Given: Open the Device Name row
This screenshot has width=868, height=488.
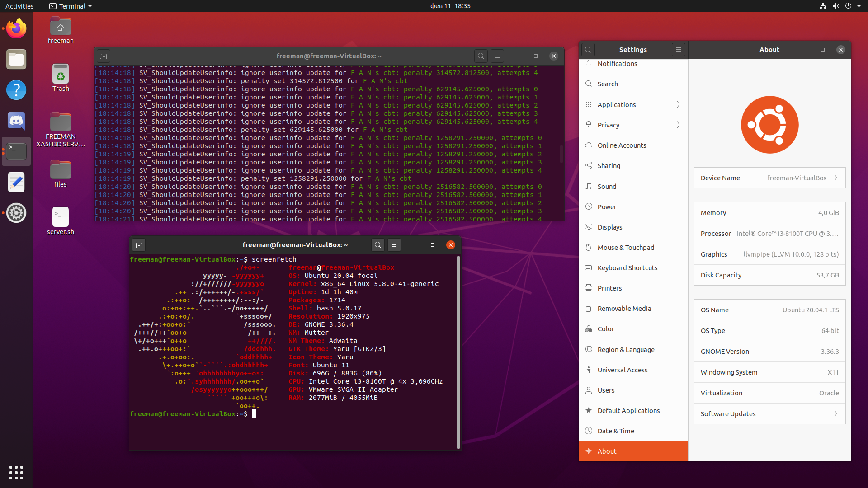Looking at the screenshot, I should tap(770, 178).
